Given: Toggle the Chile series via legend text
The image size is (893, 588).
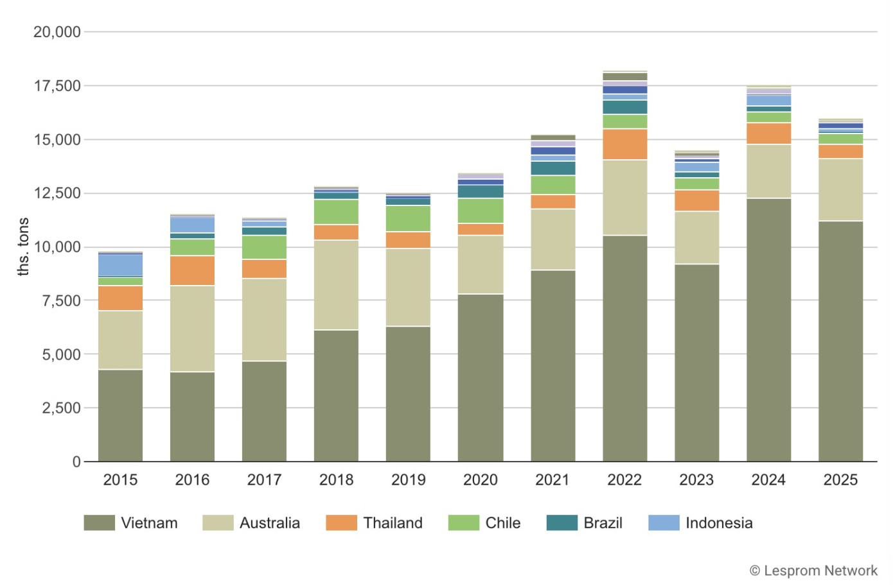Looking at the screenshot, I should [502, 523].
